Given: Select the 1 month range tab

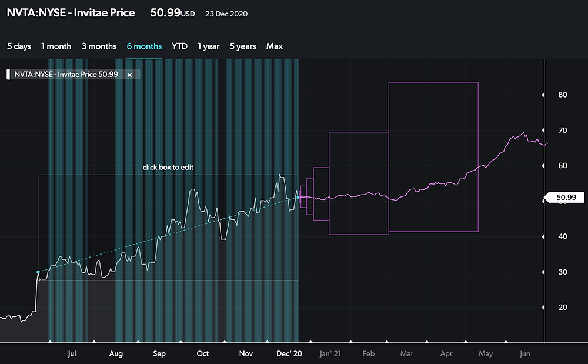Looking at the screenshot, I should coord(56,46).
